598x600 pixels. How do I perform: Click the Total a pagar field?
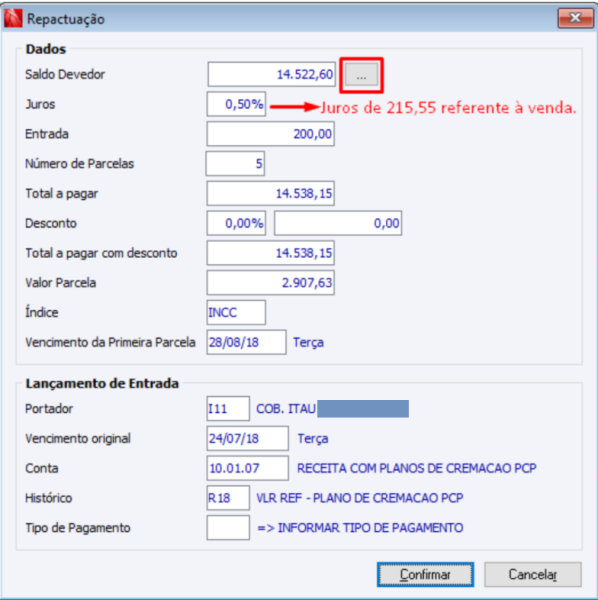pos(270,193)
